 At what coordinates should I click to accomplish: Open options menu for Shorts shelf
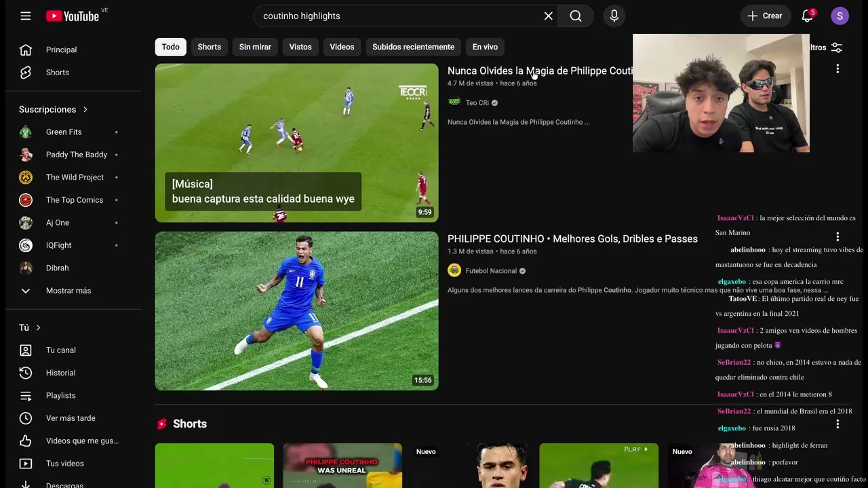pyautogui.click(x=837, y=424)
